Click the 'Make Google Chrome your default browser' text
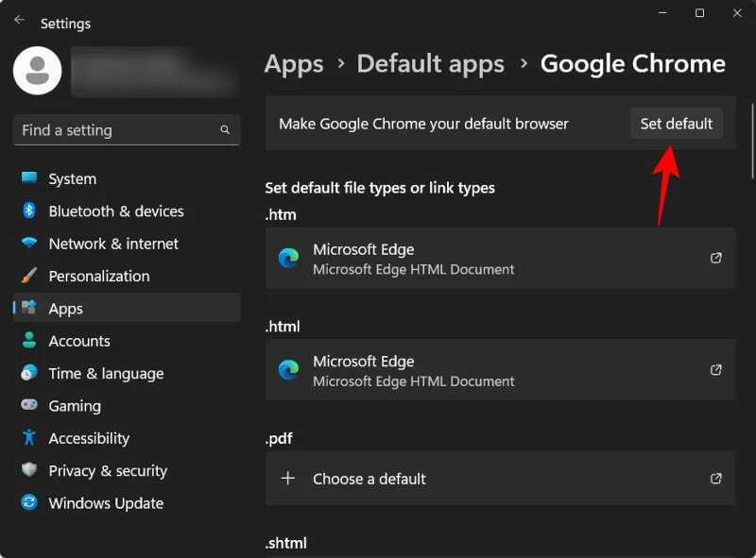Viewport: 756px width, 558px height. point(423,124)
